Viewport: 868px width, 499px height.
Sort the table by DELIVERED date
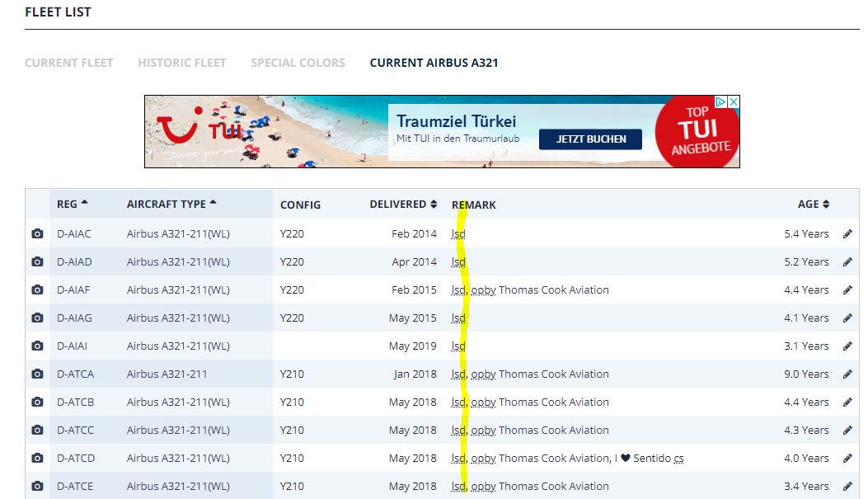[x=403, y=204]
